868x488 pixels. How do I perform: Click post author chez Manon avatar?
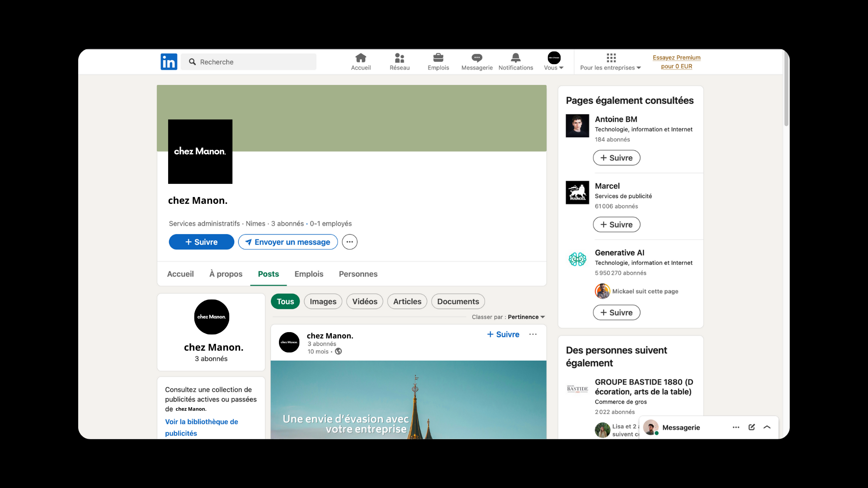pos(289,342)
